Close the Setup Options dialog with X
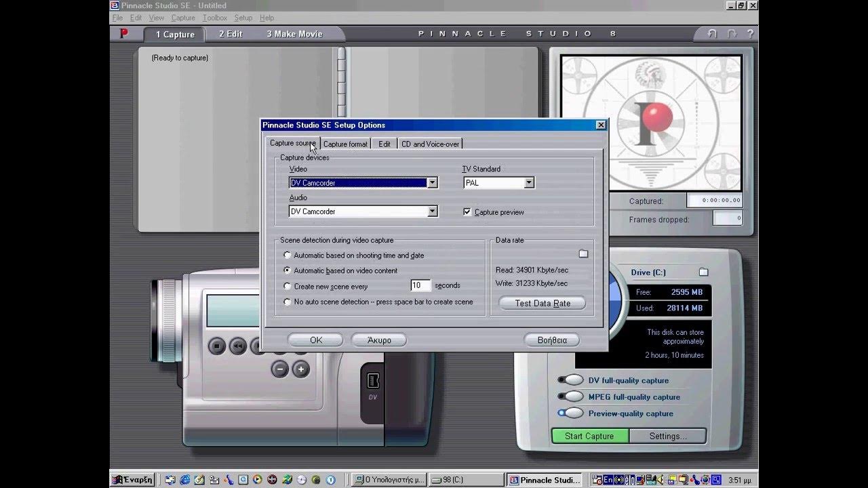 click(x=601, y=125)
